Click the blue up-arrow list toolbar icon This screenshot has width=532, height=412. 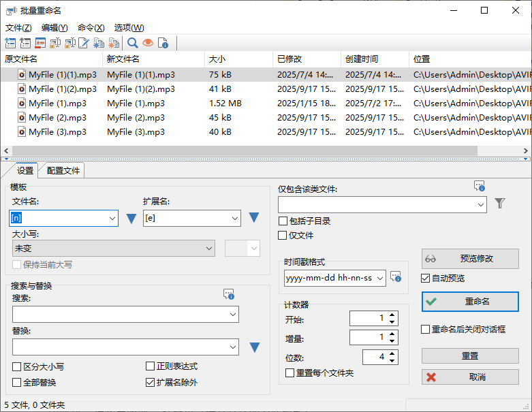pos(10,43)
